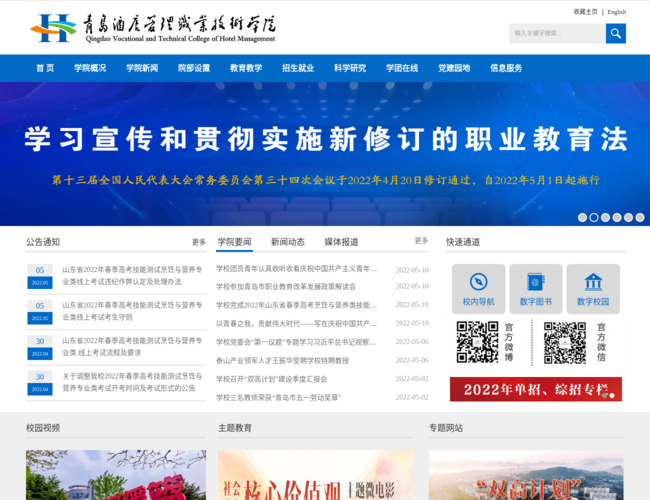Expand 更多 in 公告通知 section
This screenshot has width=650, height=500.
point(199,242)
